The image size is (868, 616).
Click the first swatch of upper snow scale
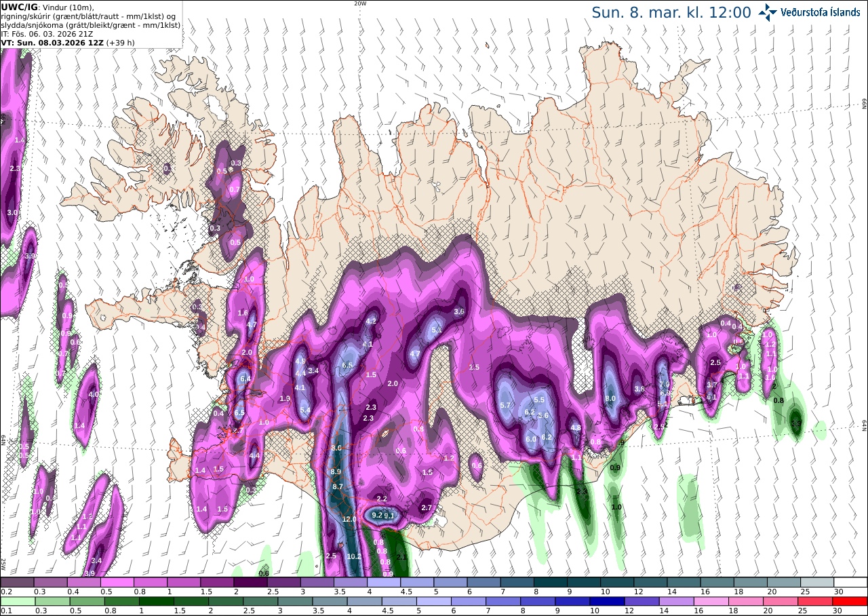[x=17, y=582]
